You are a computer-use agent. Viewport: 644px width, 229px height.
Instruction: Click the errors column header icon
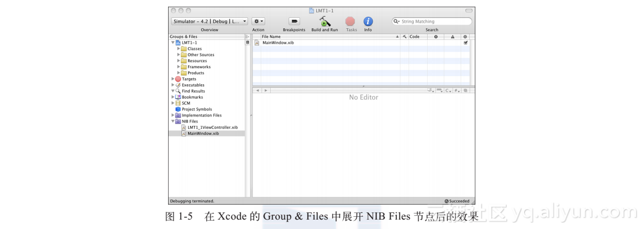click(x=436, y=37)
